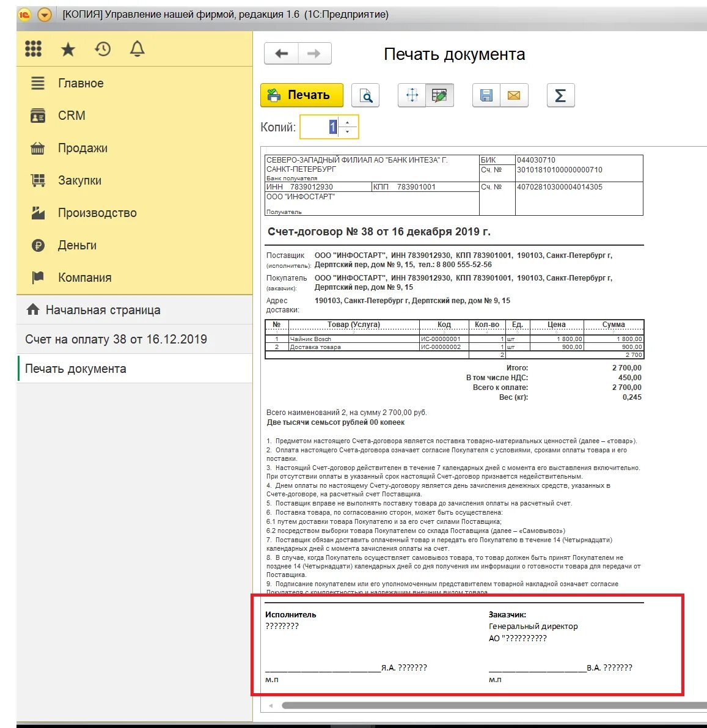
Task: Go back with the left arrow button
Action: tap(281, 53)
